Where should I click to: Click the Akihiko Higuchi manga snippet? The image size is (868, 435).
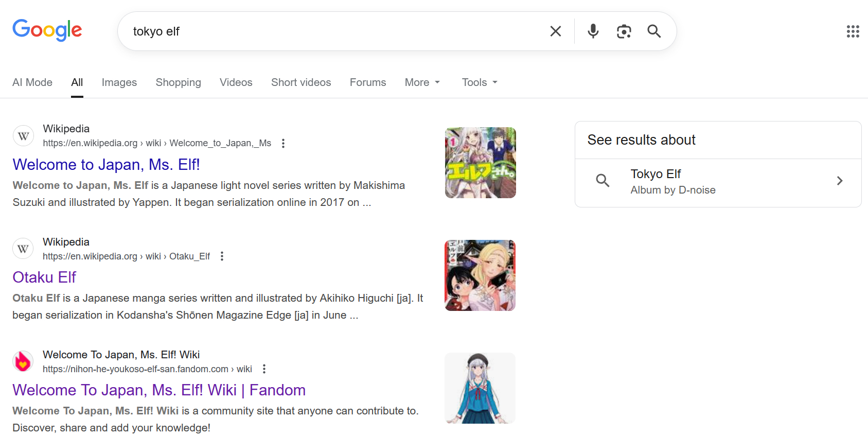tap(218, 306)
